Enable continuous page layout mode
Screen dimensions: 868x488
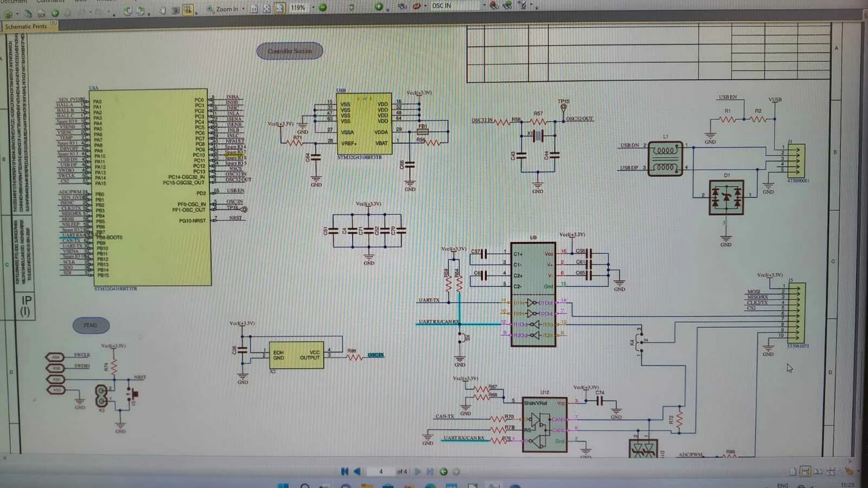coord(806,471)
